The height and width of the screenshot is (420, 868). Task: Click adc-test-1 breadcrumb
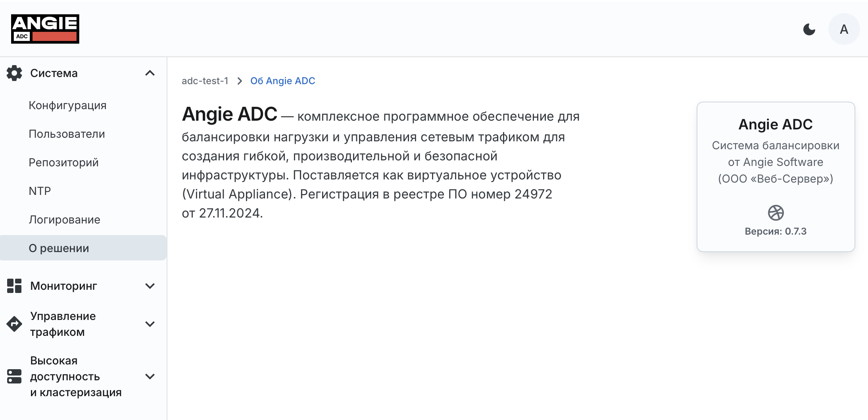(x=205, y=81)
